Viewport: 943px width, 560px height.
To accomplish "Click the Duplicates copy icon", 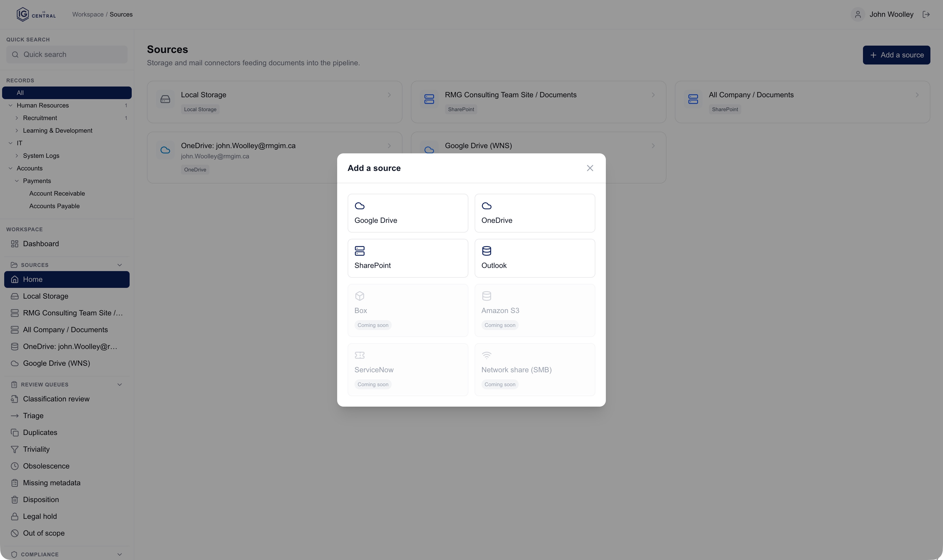I will tap(15, 432).
